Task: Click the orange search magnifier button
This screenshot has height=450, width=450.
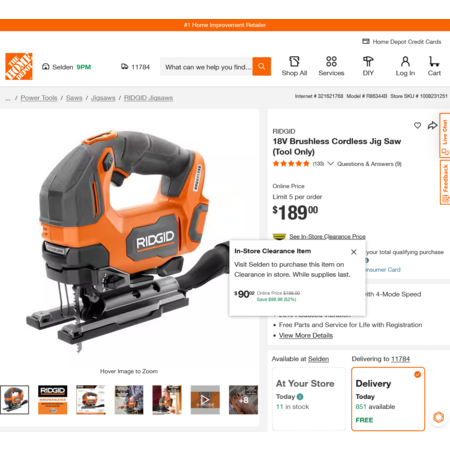Action: point(262,66)
